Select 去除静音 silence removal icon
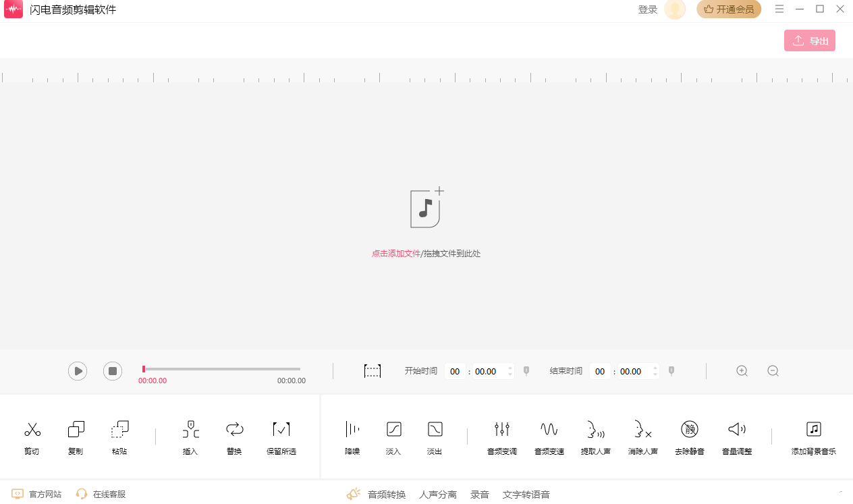This screenshot has height=504, width=853. pos(689,430)
